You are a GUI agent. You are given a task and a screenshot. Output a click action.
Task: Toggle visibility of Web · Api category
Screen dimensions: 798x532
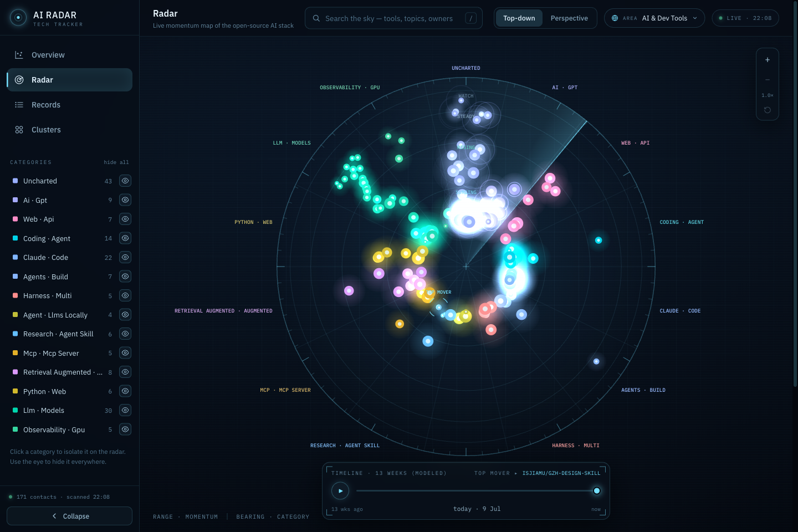point(125,219)
